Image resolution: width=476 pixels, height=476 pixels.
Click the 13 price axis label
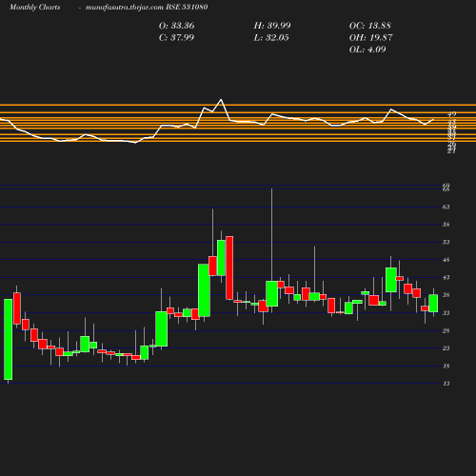click(x=446, y=384)
